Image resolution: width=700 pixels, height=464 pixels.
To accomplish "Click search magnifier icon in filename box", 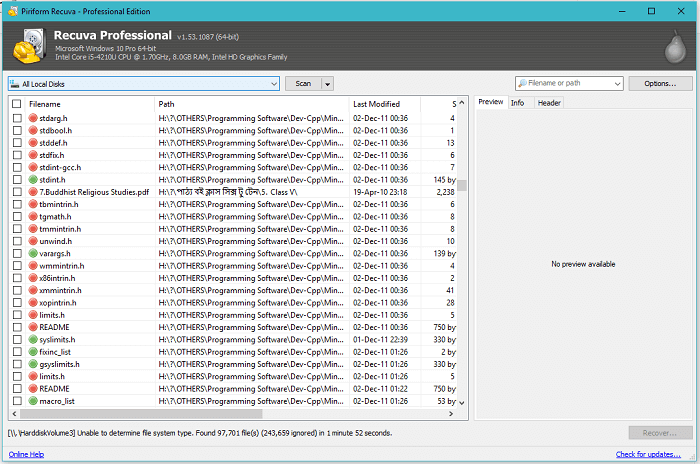I will point(522,83).
